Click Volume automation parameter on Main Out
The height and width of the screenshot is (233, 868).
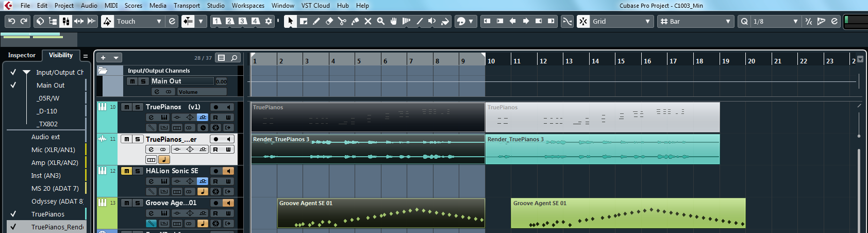(x=202, y=92)
